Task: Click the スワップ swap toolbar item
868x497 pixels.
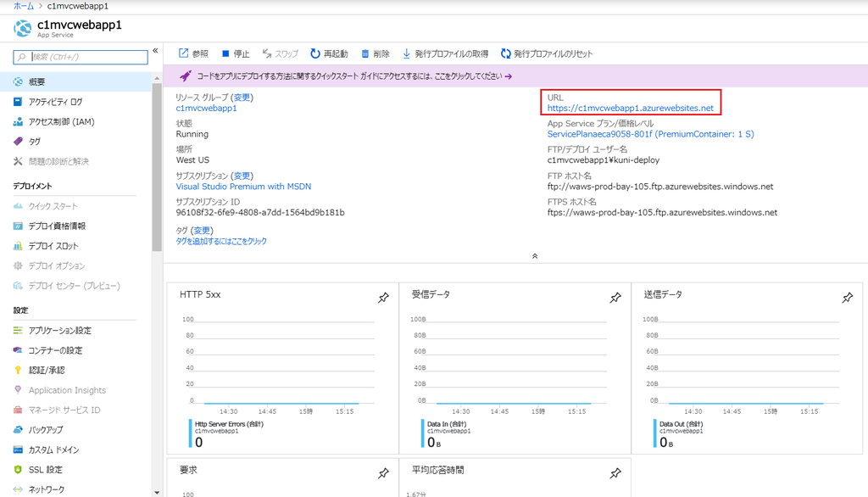Action: [280, 53]
